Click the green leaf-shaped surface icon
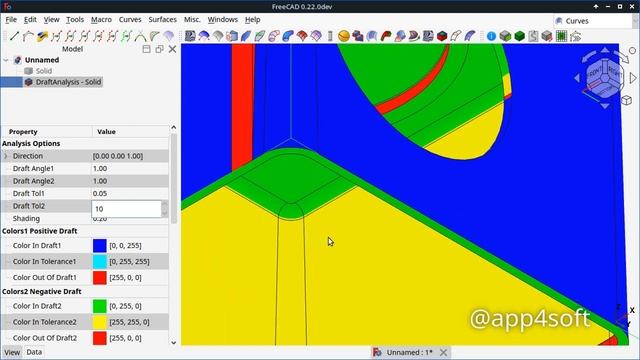Screen dimensions: 640x360 coord(260,36)
